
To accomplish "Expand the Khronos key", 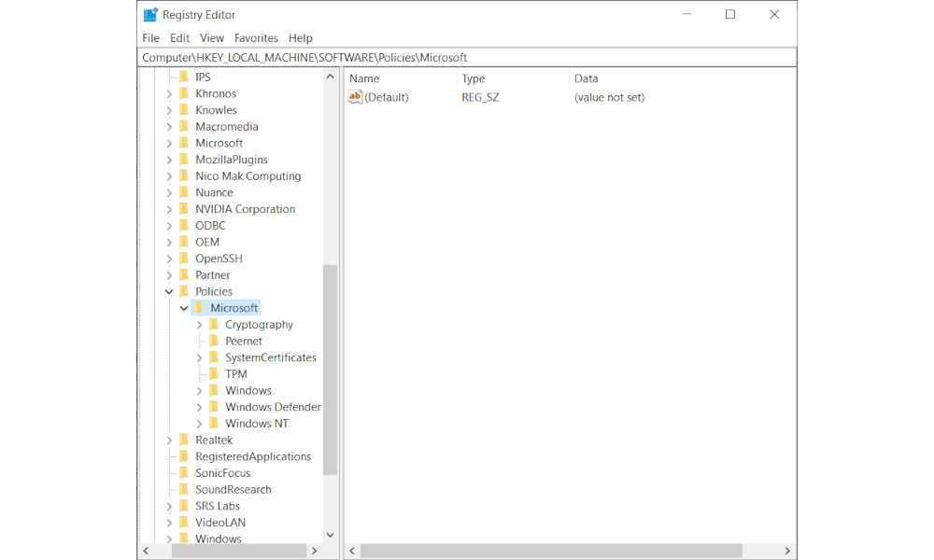I will point(169,93).
